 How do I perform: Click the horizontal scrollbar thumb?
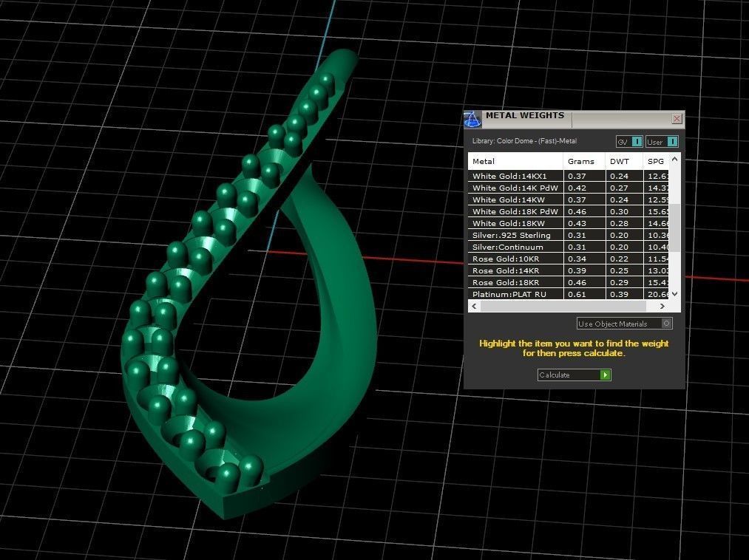563,306
